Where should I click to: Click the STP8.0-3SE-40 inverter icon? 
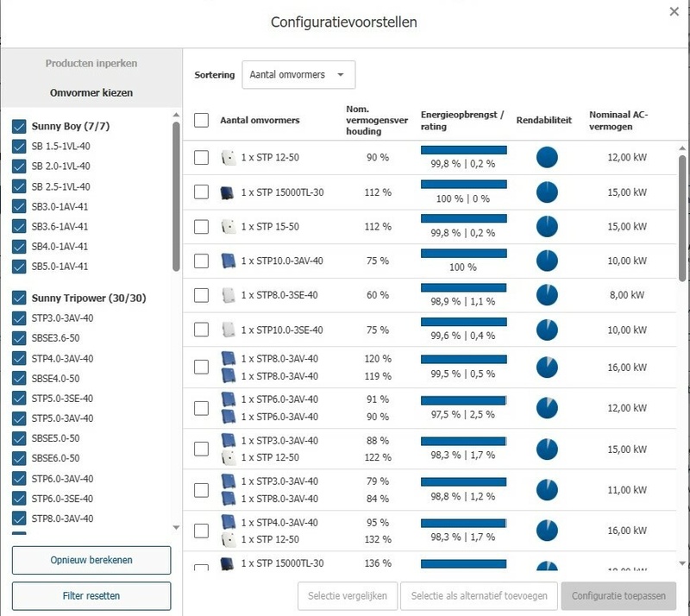tap(229, 295)
